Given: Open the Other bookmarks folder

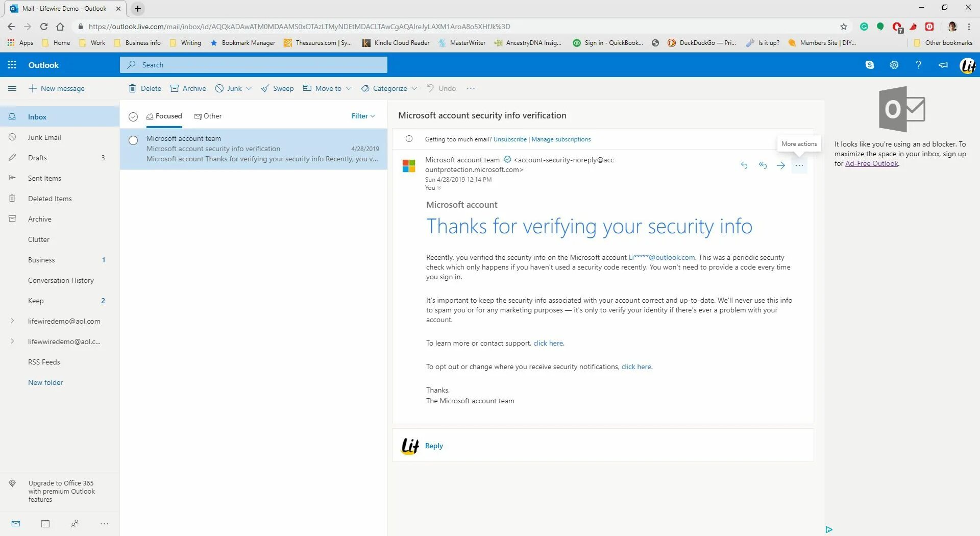Looking at the screenshot, I should pyautogui.click(x=943, y=43).
